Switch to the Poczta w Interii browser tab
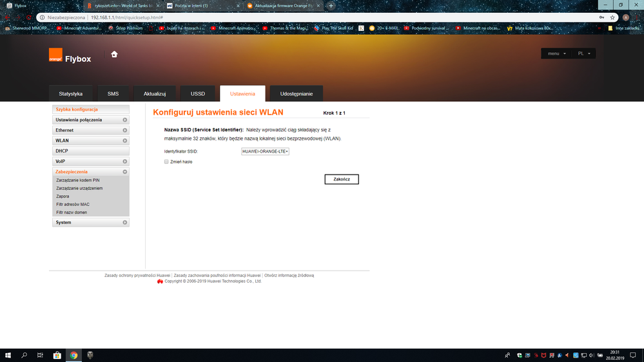 (x=202, y=6)
